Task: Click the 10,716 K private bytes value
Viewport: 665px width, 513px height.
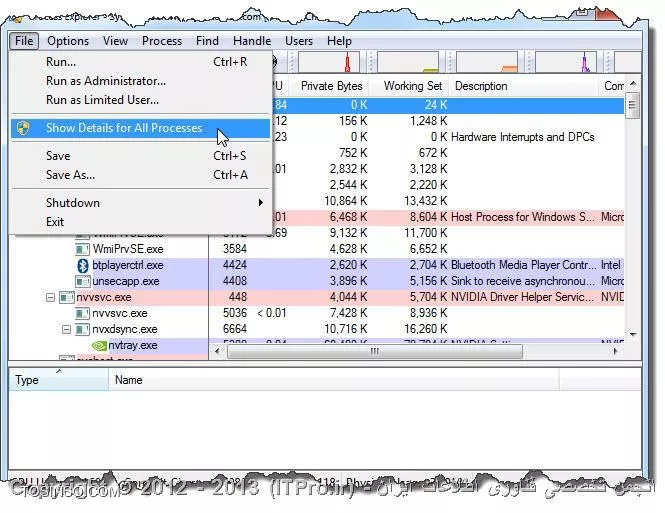Action: click(346, 329)
